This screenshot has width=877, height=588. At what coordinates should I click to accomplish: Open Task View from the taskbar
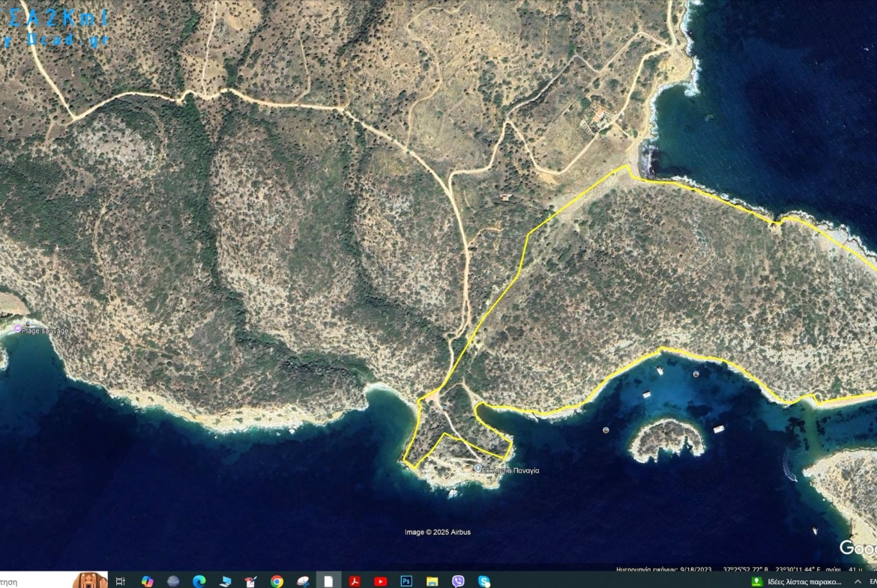coord(120,581)
